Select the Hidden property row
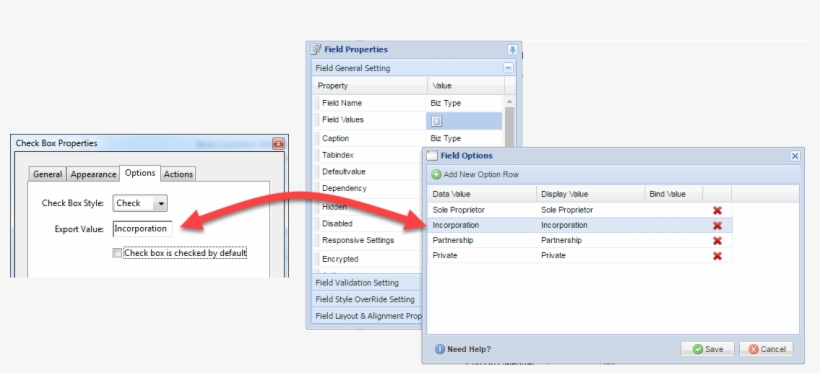 (x=367, y=207)
